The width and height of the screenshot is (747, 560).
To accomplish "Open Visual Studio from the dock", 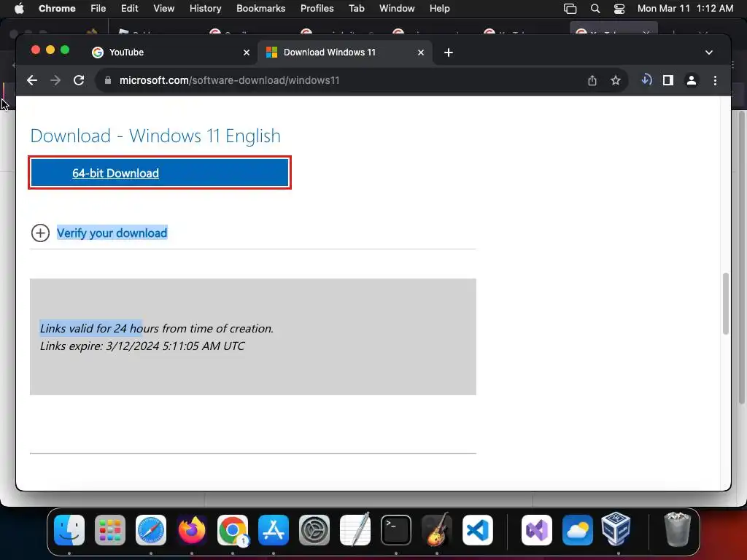I will (x=537, y=530).
